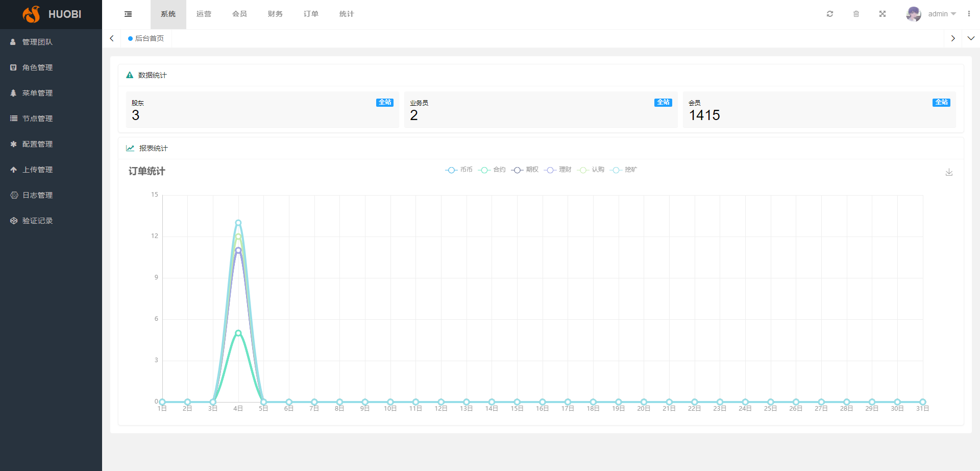Switch to the 运营 top menu
Viewport: 980px width, 471px height.
[x=204, y=14]
